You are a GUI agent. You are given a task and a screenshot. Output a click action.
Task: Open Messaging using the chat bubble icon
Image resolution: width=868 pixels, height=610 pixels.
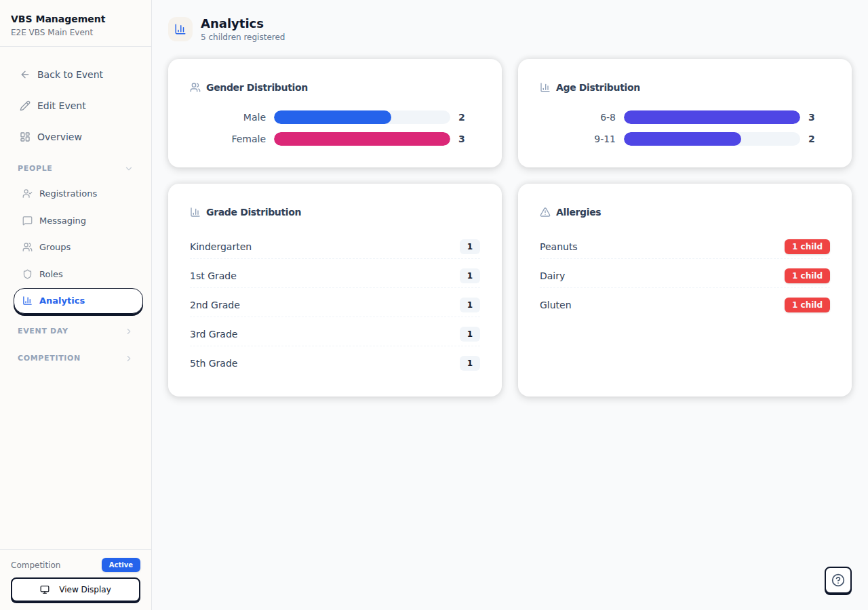pyautogui.click(x=28, y=220)
